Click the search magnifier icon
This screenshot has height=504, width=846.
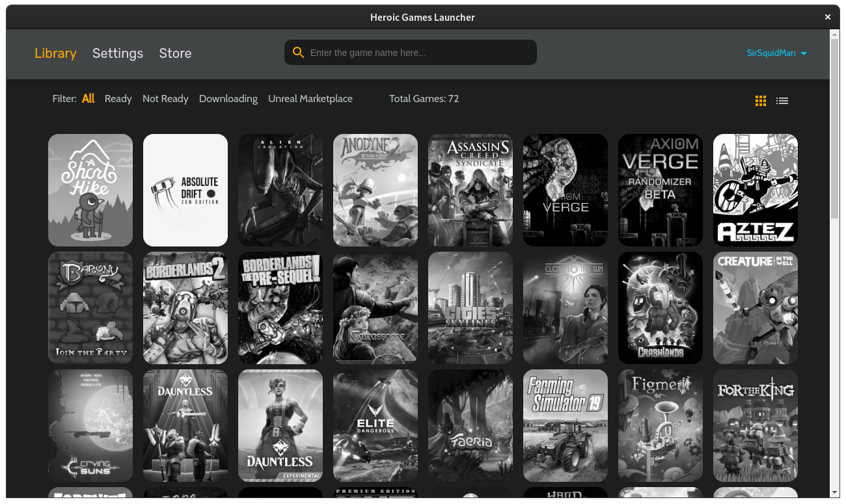tap(298, 53)
